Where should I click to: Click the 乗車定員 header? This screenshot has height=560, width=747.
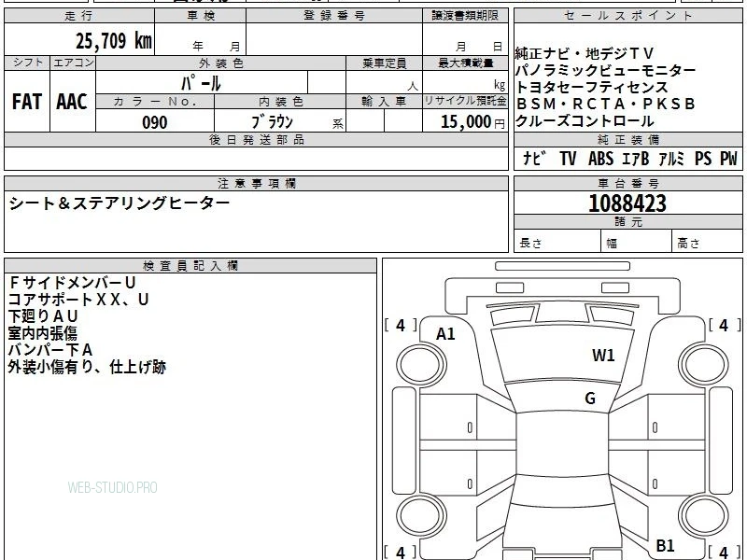pyautogui.click(x=384, y=63)
